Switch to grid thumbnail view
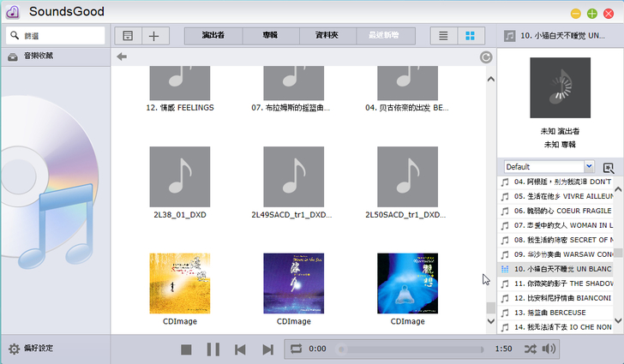This screenshot has width=624, height=364. pos(471,36)
